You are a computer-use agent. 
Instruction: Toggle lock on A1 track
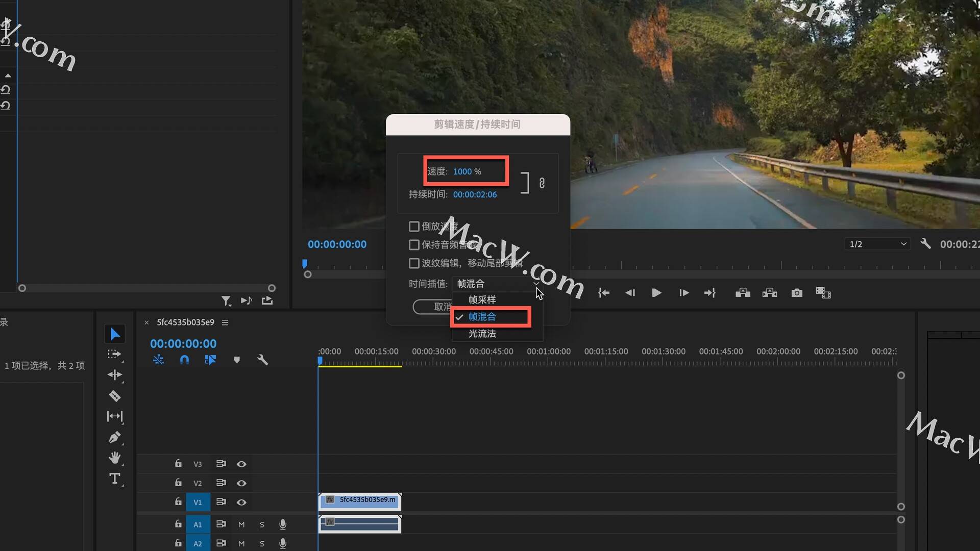tap(178, 523)
